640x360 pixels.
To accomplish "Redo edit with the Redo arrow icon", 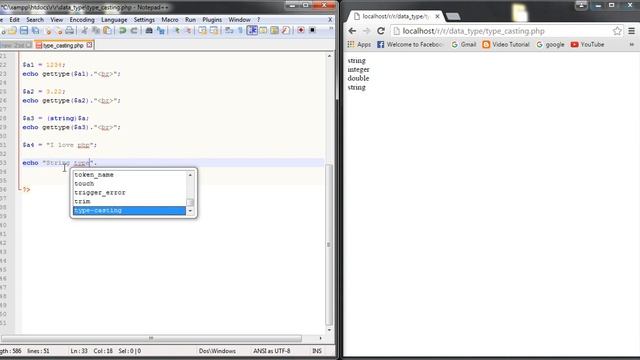I will [134, 31].
